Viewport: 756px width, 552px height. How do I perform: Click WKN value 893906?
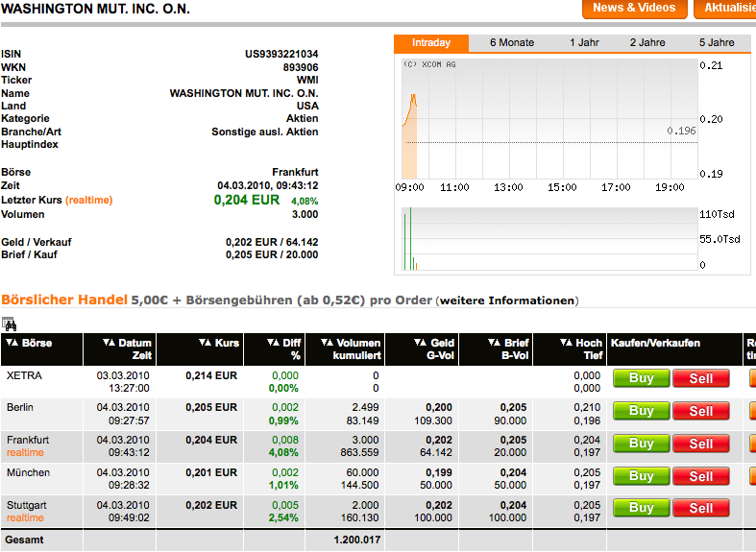(x=301, y=67)
